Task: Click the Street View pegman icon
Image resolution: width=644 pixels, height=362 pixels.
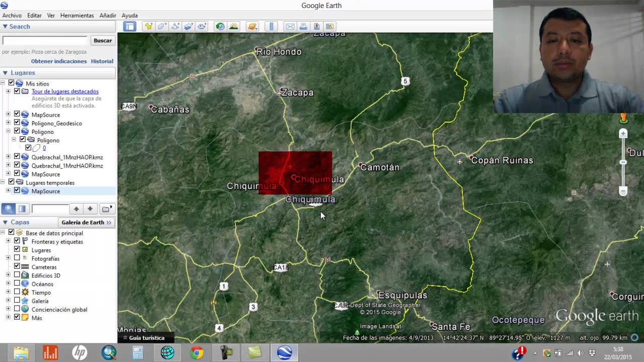Action: (623, 118)
